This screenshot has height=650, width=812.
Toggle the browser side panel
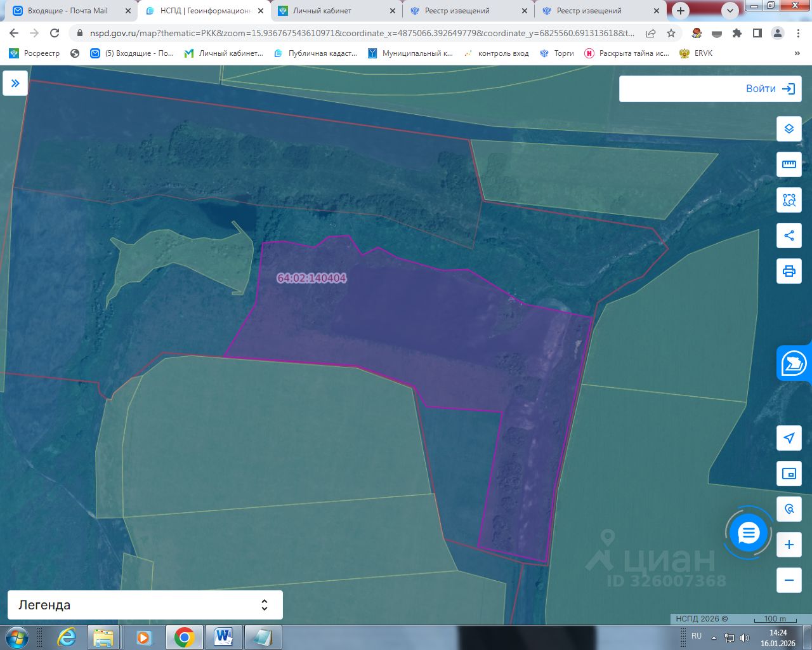(757, 33)
